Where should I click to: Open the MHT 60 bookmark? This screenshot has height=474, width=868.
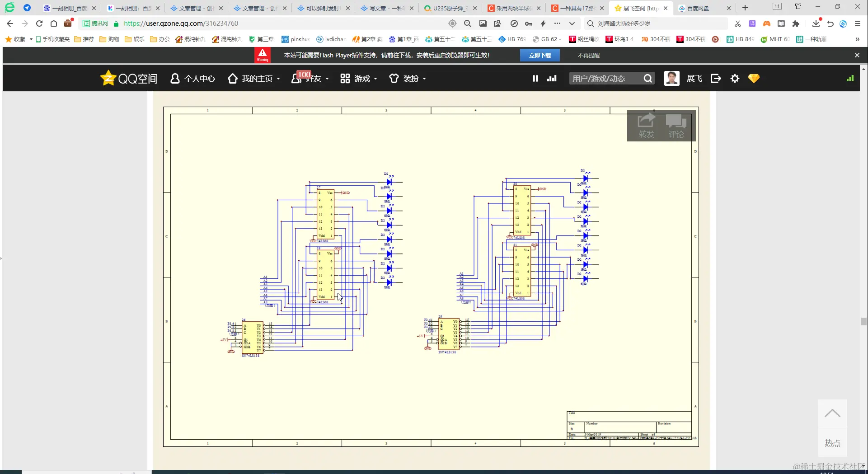pyautogui.click(x=775, y=39)
